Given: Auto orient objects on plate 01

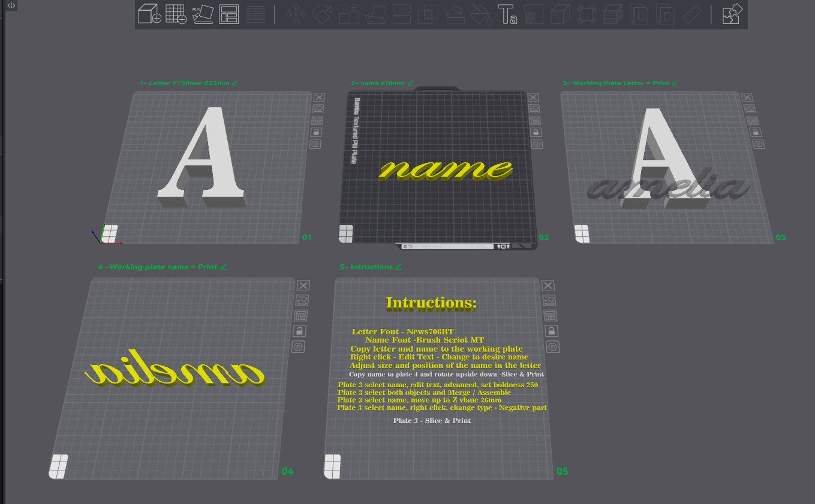Looking at the screenshot, I should tap(318, 108).
